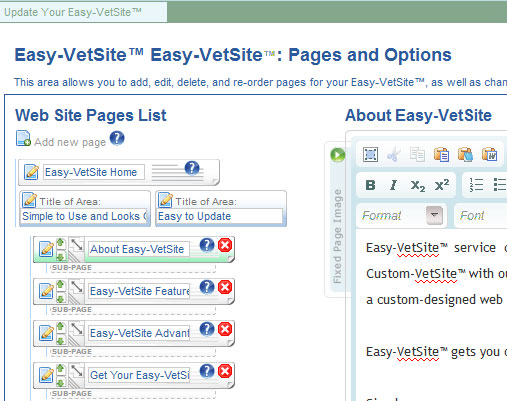Screen dimensions: 507x401
Task: Toggle subscript formatting
Action: [x=418, y=185]
